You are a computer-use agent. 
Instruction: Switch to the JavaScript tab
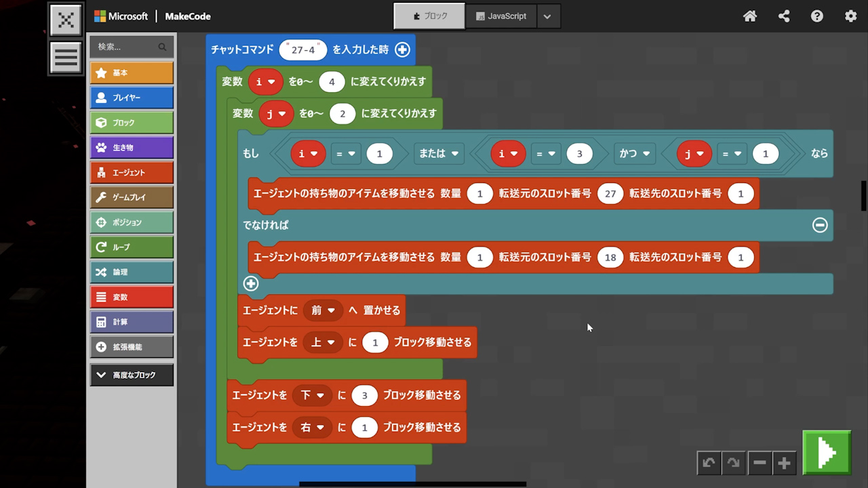(501, 16)
